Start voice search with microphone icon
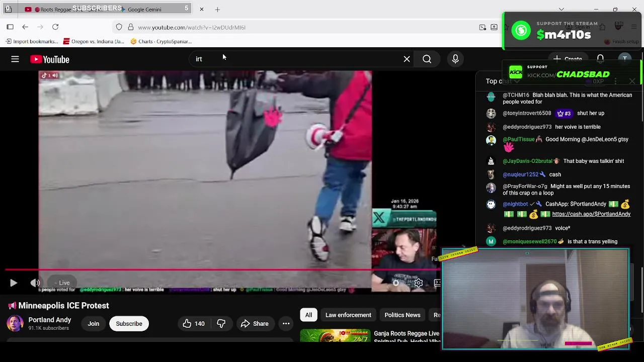 (455, 59)
